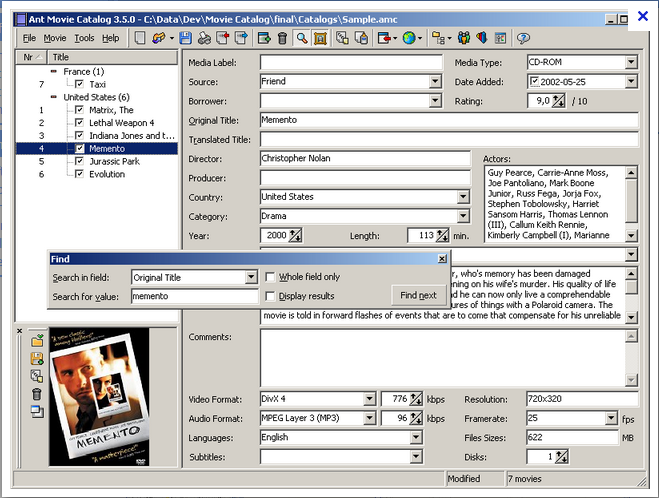Click the Memento poster thumbnail
Image resolution: width=659 pixels, height=498 pixels.
click(99, 397)
